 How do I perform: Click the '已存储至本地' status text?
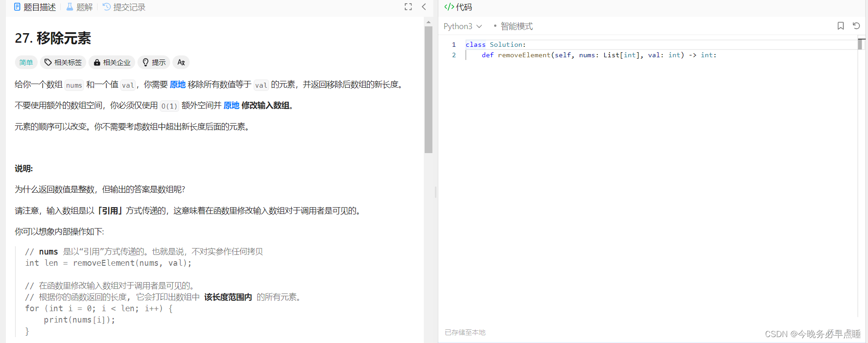click(x=465, y=333)
